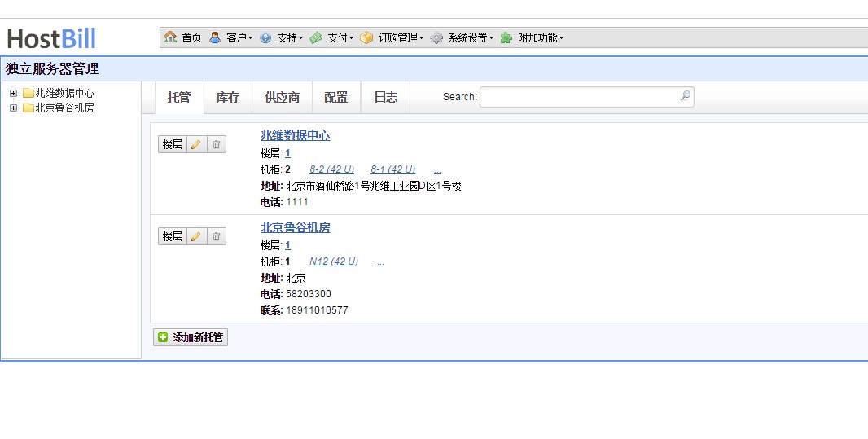Open rack link N12 (42 U)
868x439 pixels.
click(334, 261)
